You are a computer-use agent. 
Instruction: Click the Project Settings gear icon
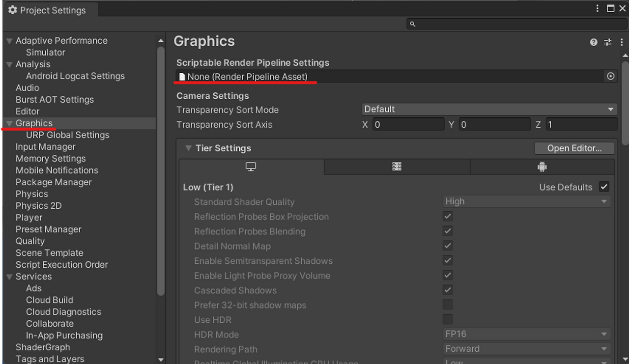point(13,9)
